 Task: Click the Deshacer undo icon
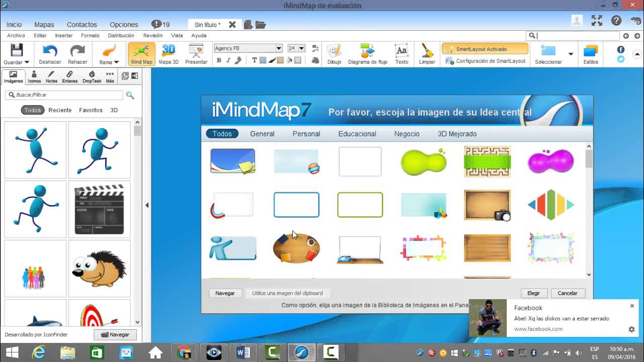click(50, 50)
